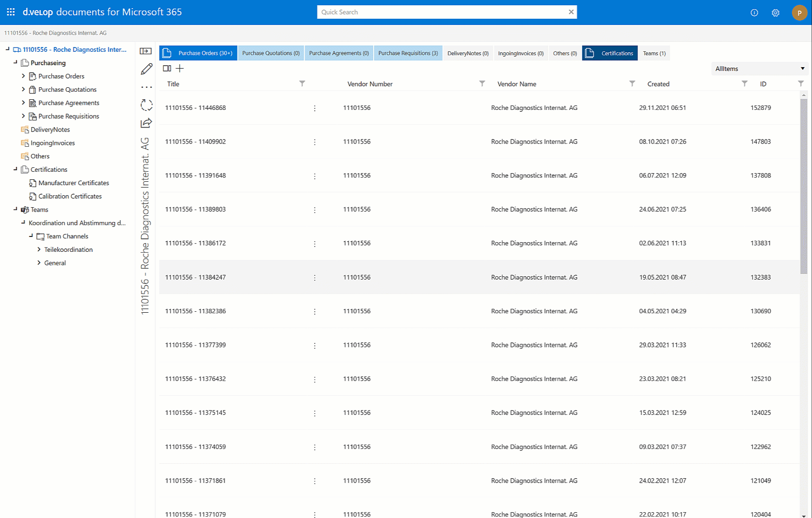The width and height of the screenshot is (812, 518).
Task: Open the app launcher waffle icon
Action: [11, 12]
